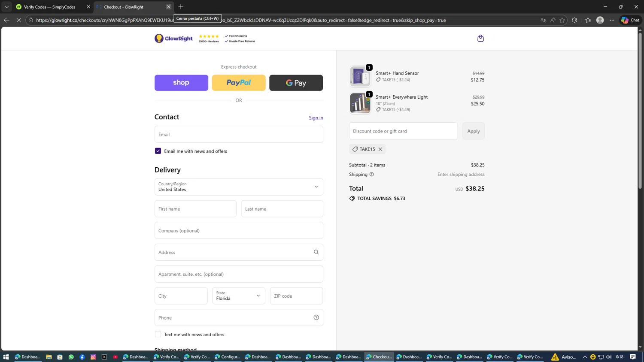
Task: Open the X app taskbar icon
Action: (x=104, y=357)
